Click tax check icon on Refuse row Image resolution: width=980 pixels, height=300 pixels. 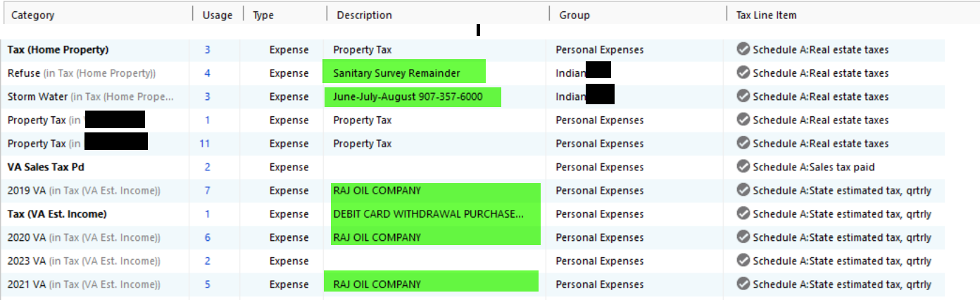click(743, 73)
